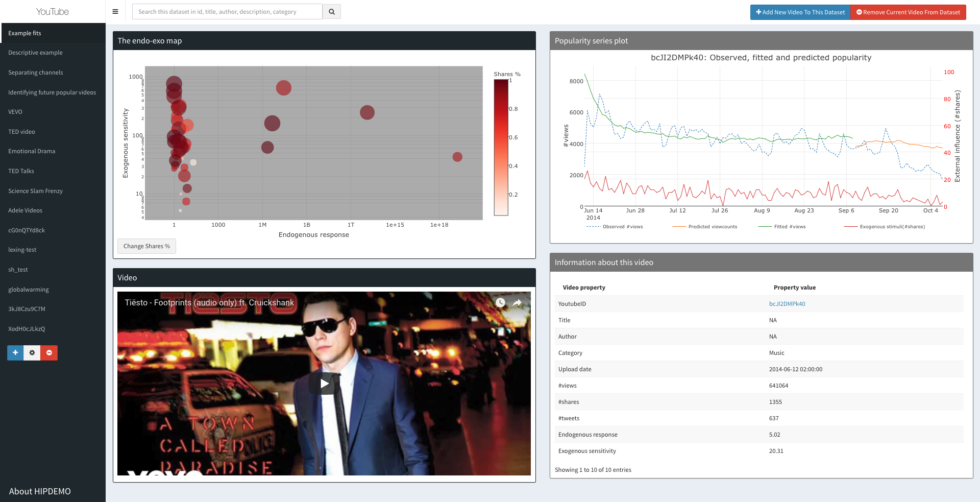Click the red minus icon in sidebar
980x502 pixels.
49,353
